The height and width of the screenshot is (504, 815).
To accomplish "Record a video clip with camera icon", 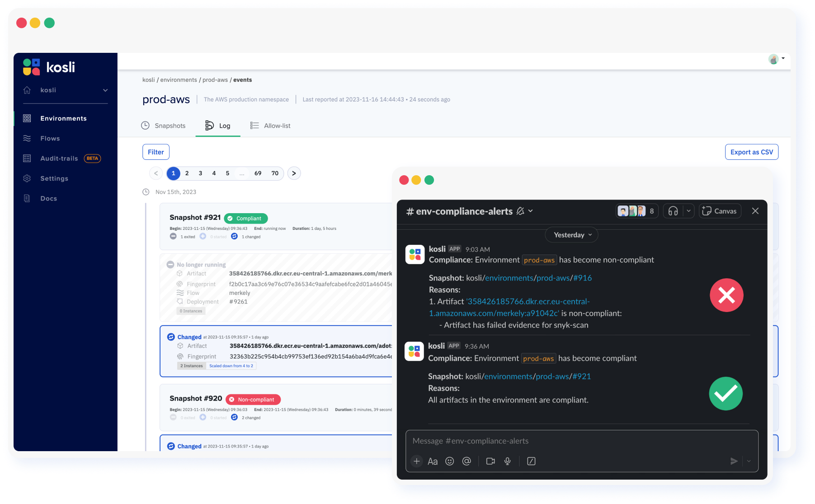I will tap(490, 461).
